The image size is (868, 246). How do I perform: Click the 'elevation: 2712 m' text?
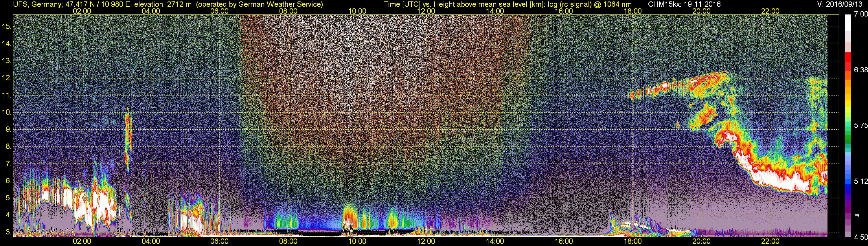163,4
